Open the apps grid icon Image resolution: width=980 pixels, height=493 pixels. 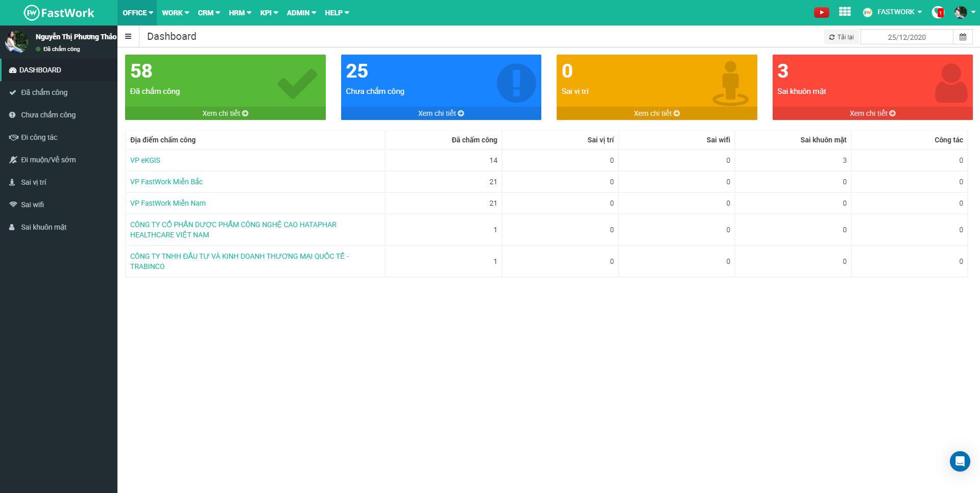pos(845,12)
